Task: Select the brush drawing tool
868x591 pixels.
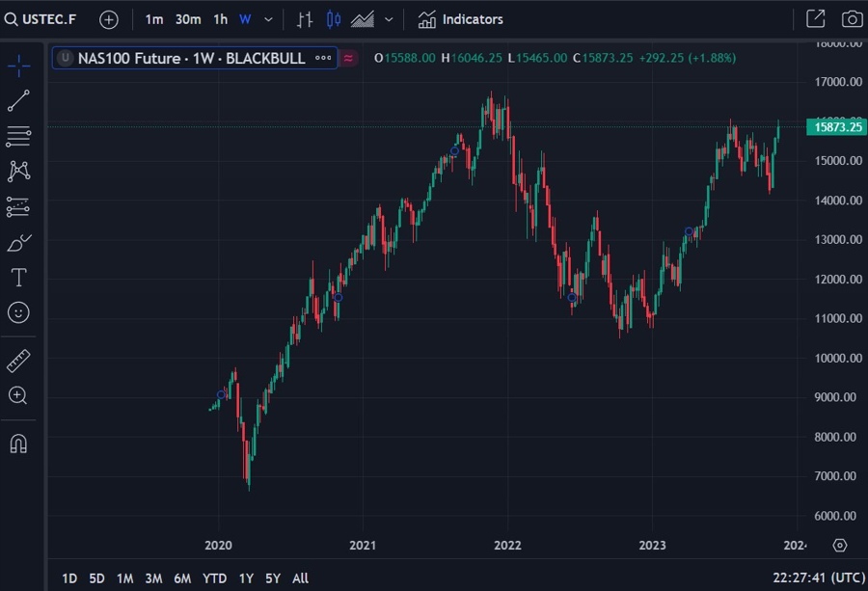Action: [18, 242]
